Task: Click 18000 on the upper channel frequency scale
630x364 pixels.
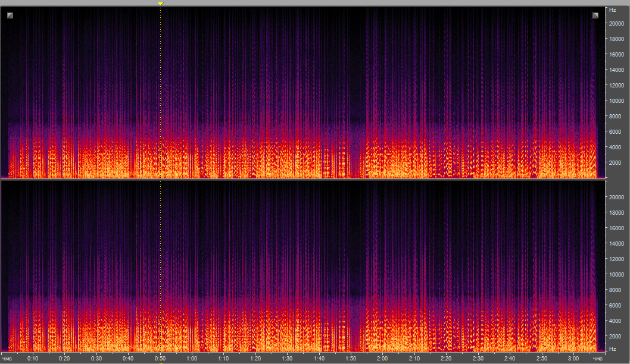Action: (617, 39)
